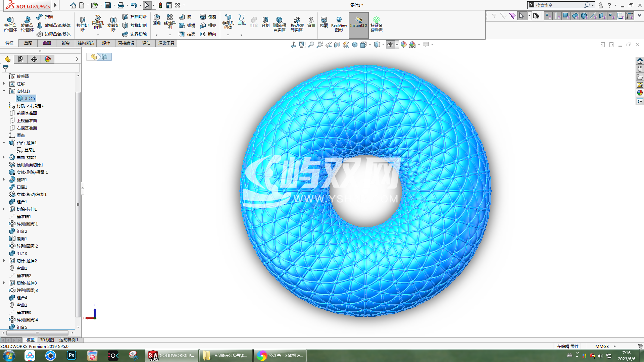Select the 抽壳 shell tool

pyautogui.click(x=187, y=34)
